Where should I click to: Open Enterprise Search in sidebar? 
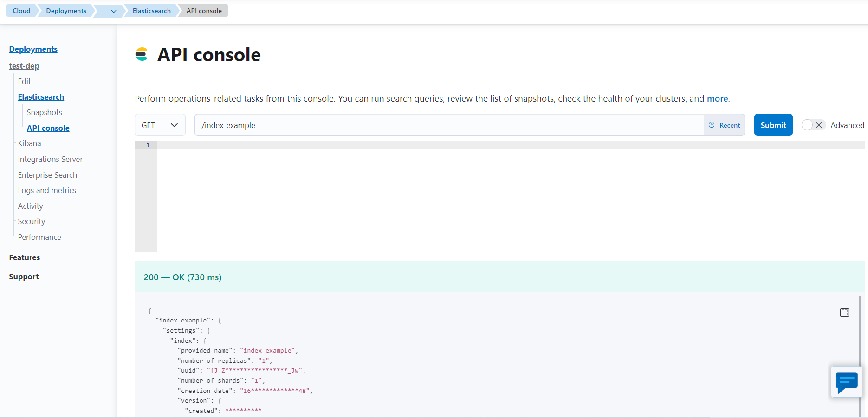(47, 175)
